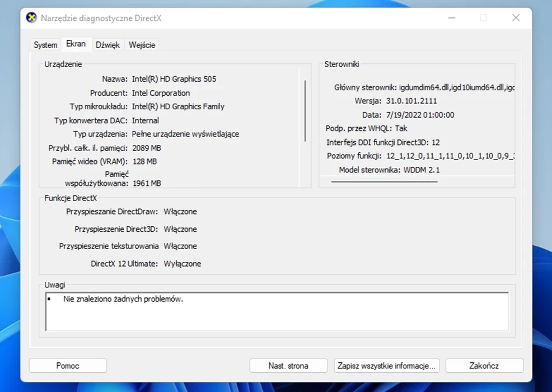This screenshot has height=392, width=552.
Task: Click the Sterowniki panel horizontal scrollbar
Action: 385,182
